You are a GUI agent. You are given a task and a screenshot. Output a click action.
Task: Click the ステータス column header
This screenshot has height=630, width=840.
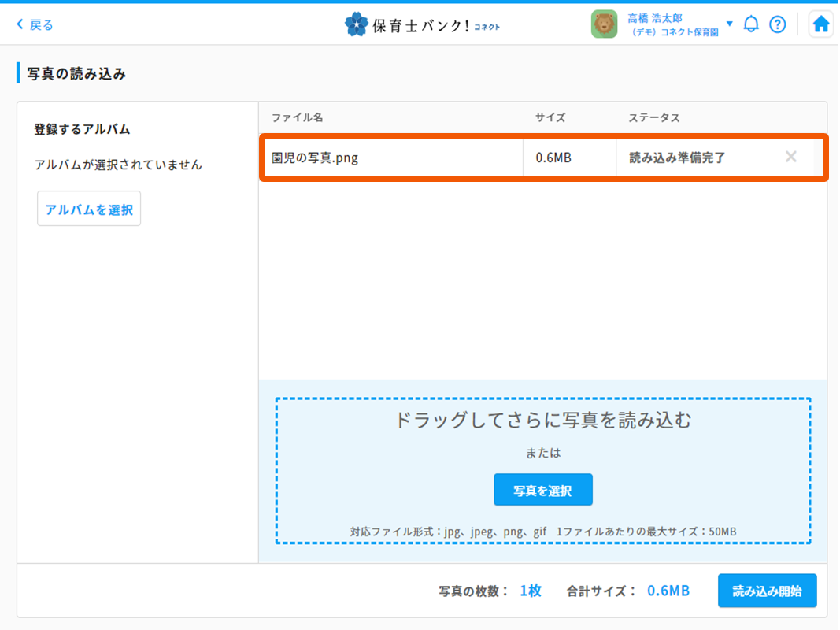[x=653, y=117]
